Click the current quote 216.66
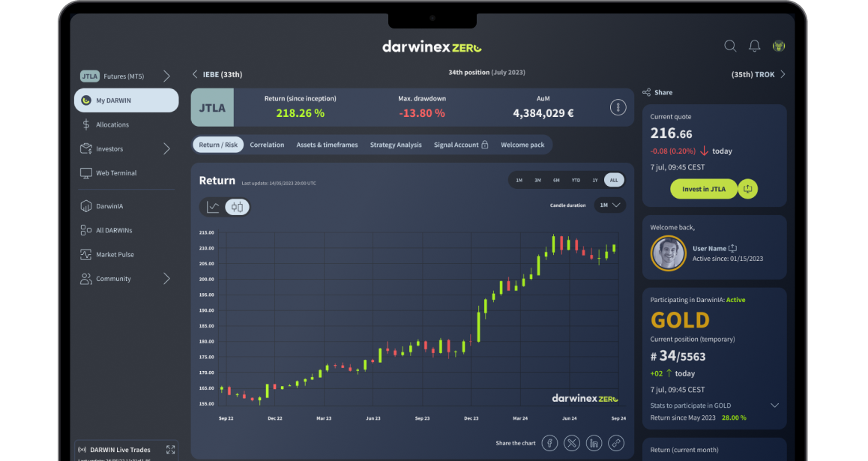Viewport: 868px width, 461px height. pyautogui.click(x=671, y=133)
